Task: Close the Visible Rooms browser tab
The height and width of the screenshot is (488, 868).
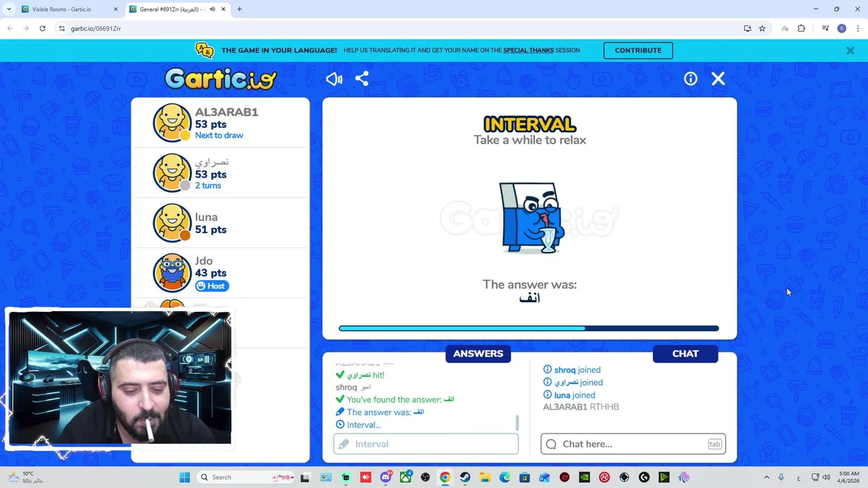Action: pyautogui.click(x=115, y=9)
